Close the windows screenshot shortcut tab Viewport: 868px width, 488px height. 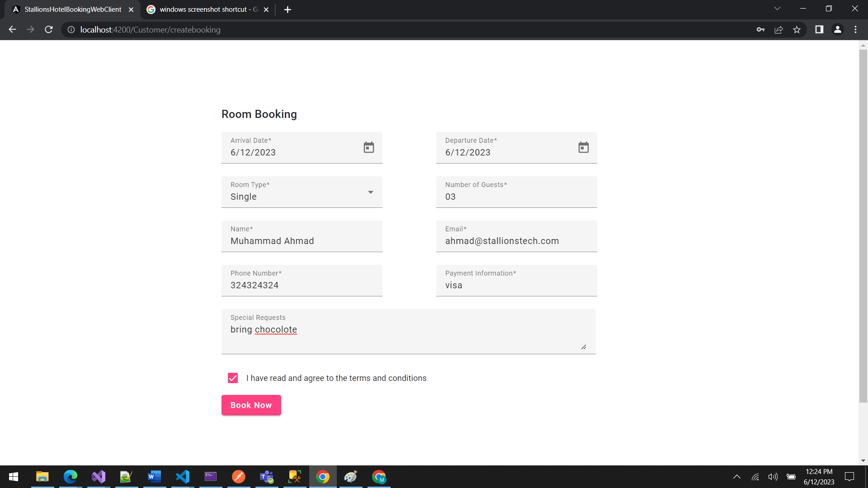[266, 9]
